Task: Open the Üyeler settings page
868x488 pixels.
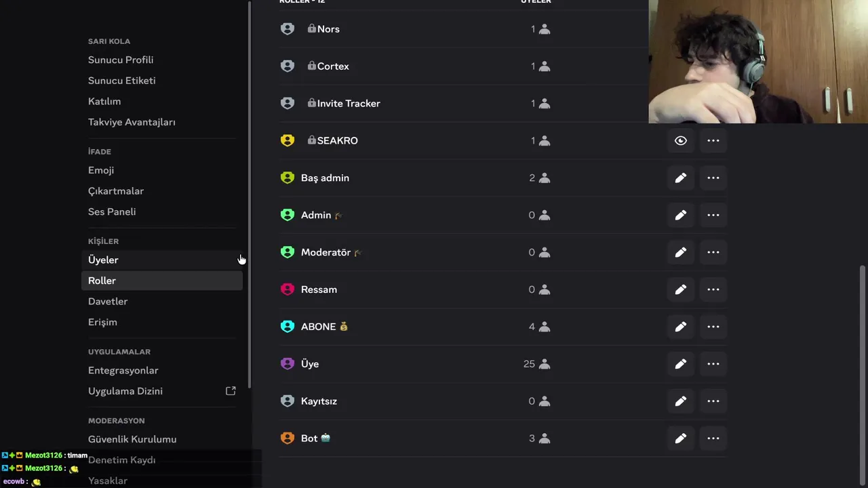Action: click(103, 260)
